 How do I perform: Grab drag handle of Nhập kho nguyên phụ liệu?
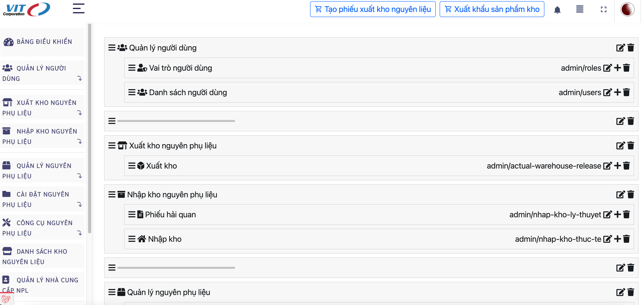(112, 195)
